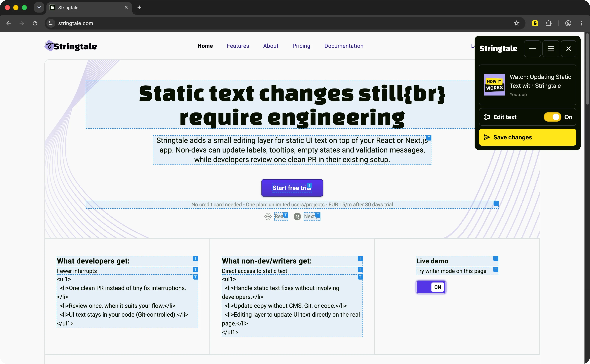Click the T marker on hero paragraph

point(429,138)
